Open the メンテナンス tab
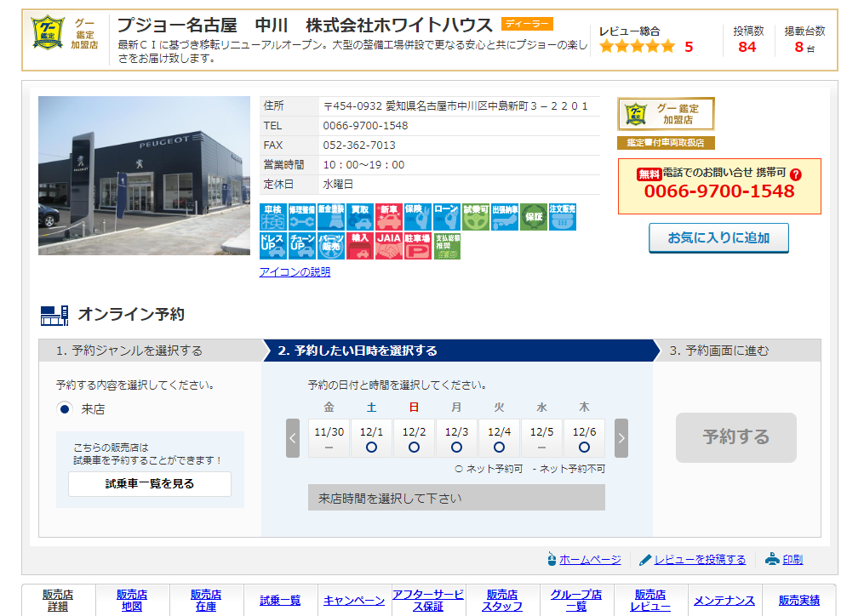This screenshot has height=616, width=864. [x=724, y=600]
